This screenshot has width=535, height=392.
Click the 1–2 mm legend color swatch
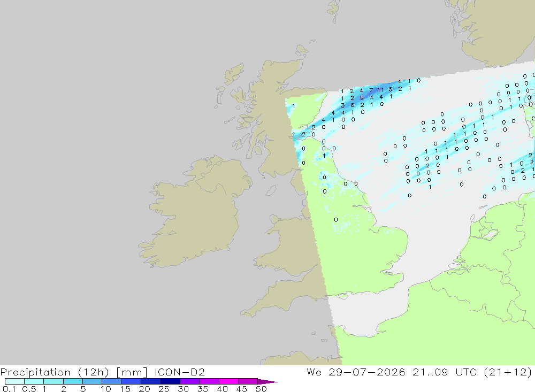53,381
